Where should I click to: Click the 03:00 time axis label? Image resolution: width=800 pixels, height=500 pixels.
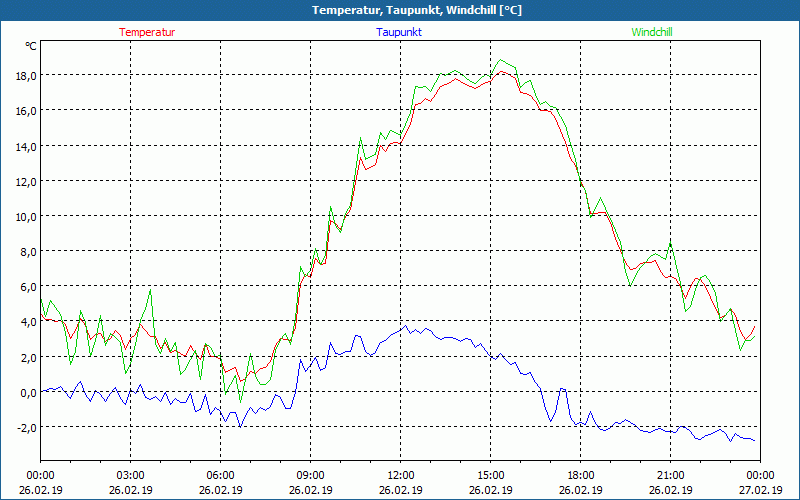(131, 476)
